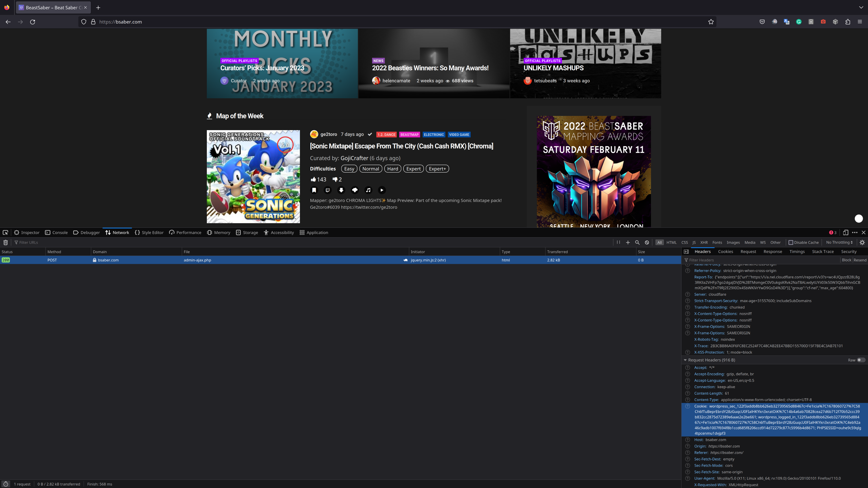Click the Resend button
Viewport: 868px width, 488px height.
860,260
